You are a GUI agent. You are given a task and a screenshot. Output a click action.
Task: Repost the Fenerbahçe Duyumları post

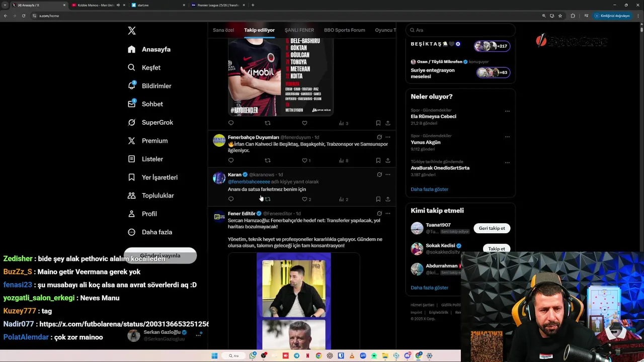(x=268, y=160)
